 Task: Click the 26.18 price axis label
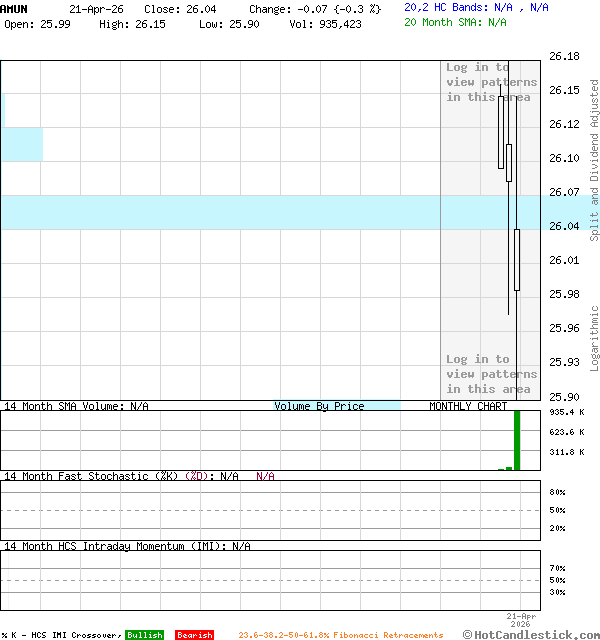pyautogui.click(x=564, y=57)
